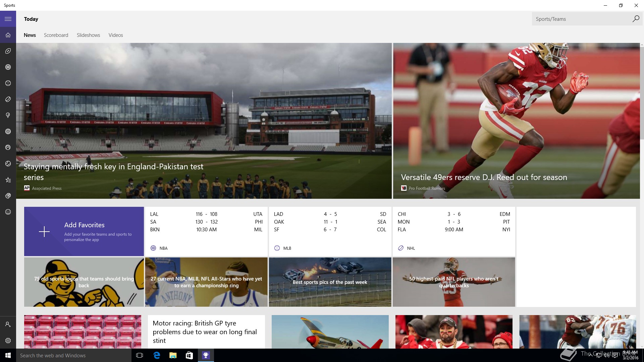Open 27 current All-Stars without ring slideshow
The width and height of the screenshot is (644, 362).
pyautogui.click(x=206, y=282)
